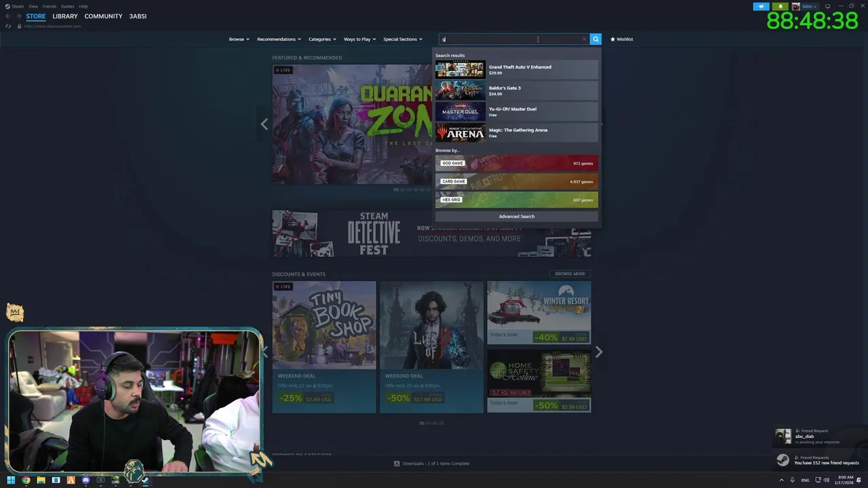Go forward with the navigation arrow

[x=18, y=16]
